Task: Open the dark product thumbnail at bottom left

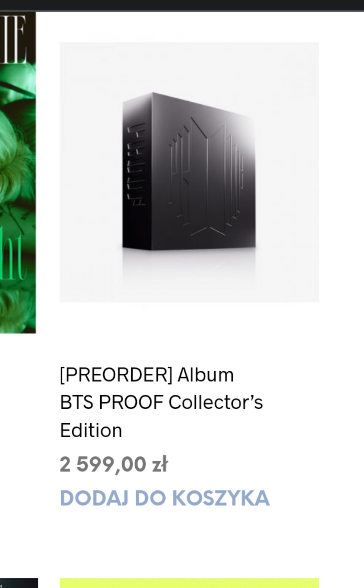Action: point(19,583)
